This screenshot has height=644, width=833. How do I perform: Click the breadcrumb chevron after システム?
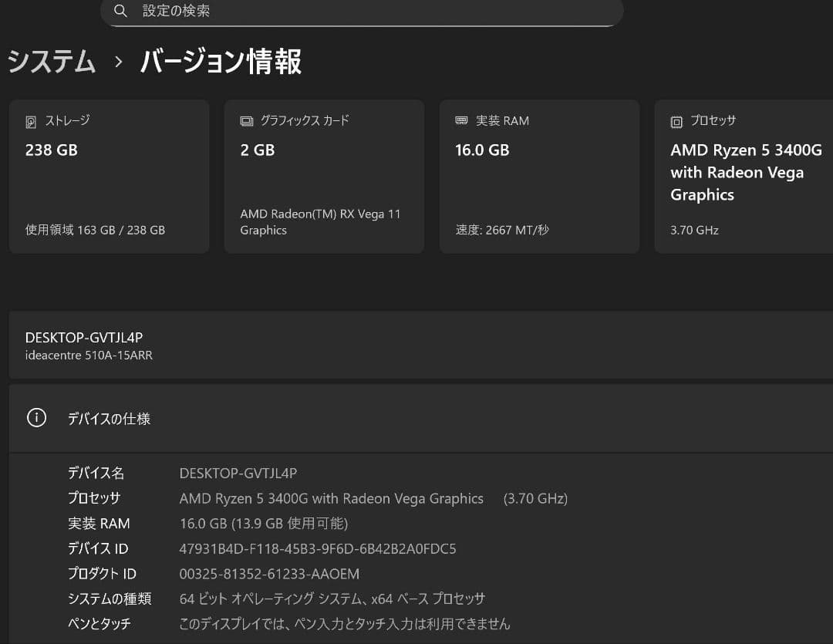[x=116, y=62]
